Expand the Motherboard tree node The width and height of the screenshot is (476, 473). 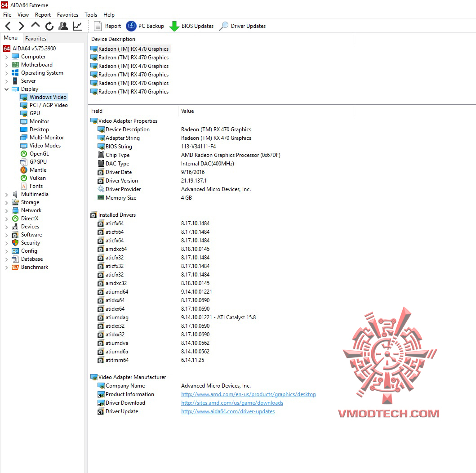[6, 65]
